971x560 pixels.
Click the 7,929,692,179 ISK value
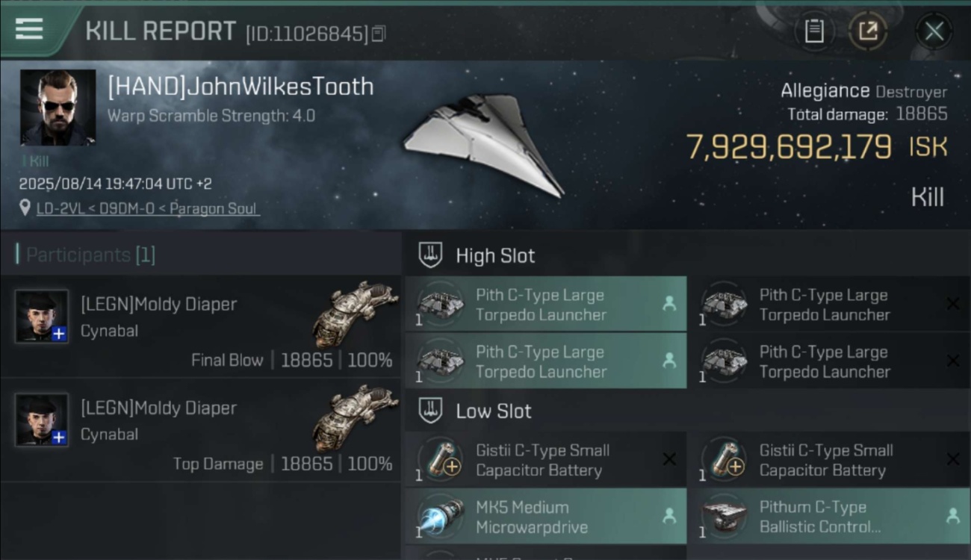816,147
